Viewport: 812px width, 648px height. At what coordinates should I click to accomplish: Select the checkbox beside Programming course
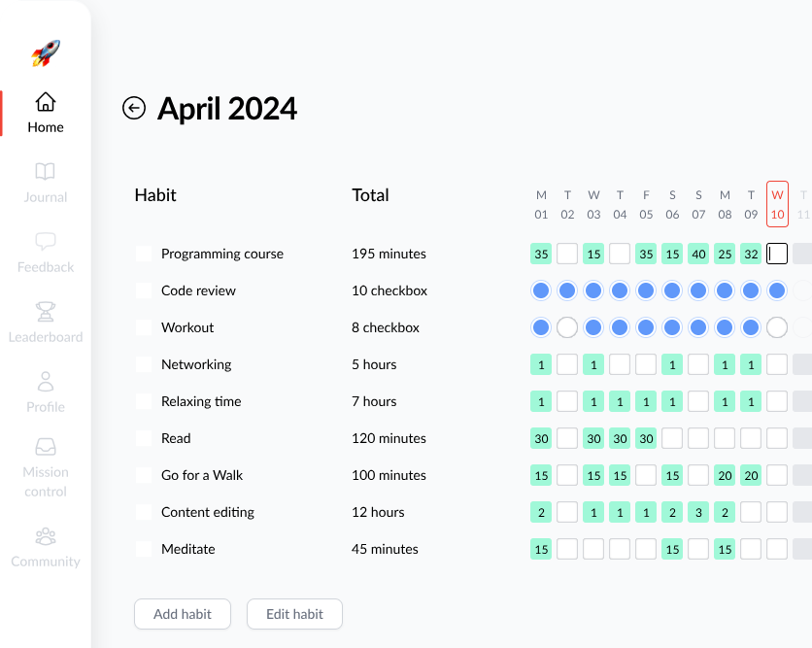click(144, 254)
